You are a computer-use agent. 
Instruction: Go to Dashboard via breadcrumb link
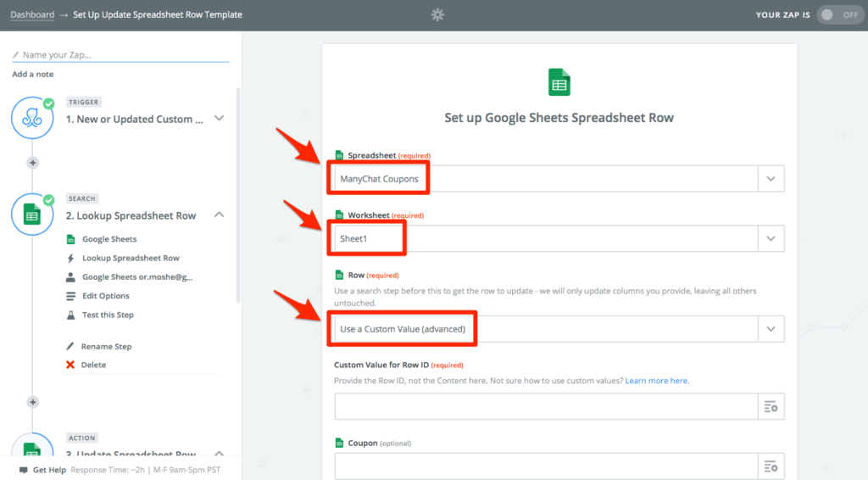pos(32,14)
